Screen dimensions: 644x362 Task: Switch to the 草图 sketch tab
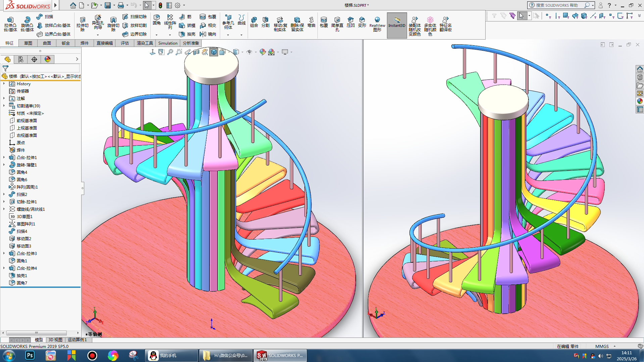(28, 43)
